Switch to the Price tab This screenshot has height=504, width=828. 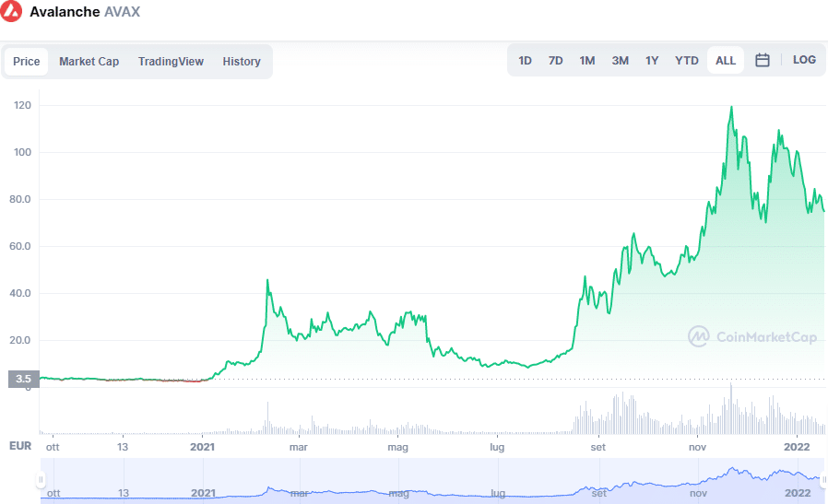pyautogui.click(x=27, y=62)
